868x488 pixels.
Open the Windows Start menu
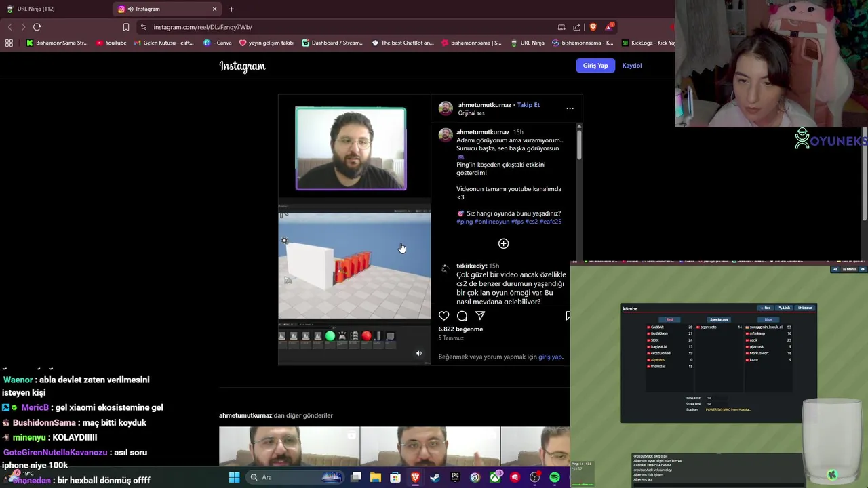tap(234, 477)
